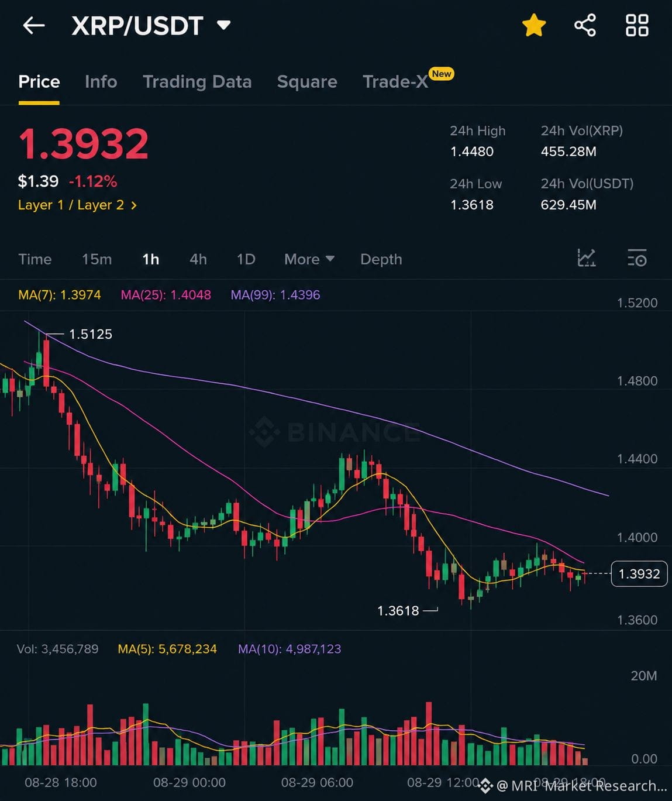Tap the volume MA(10): 4,987,123 label
Viewport: 672px width, 801px height.
click(x=290, y=649)
